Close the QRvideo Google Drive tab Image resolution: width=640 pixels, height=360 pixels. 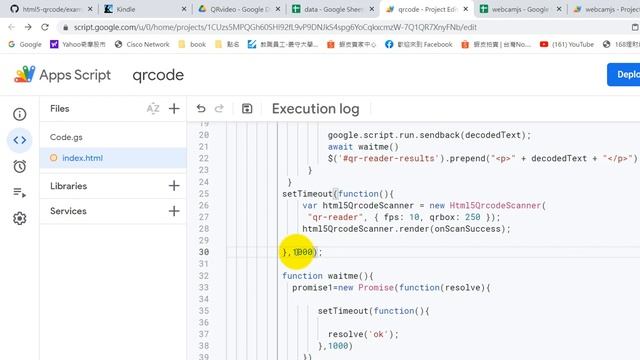click(278, 9)
